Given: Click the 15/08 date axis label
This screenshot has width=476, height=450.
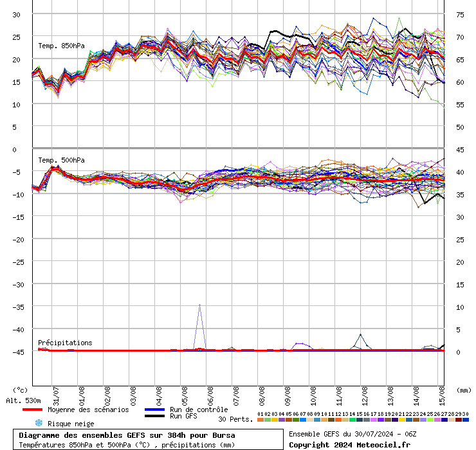Looking at the screenshot, I should click(x=442, y=396).
